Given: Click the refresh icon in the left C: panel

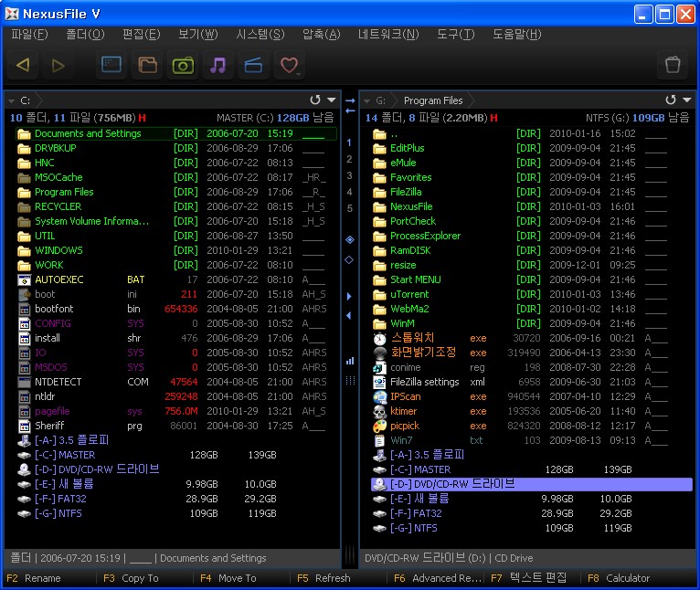Looking at the screenshot, I should [x=315, y=100].
